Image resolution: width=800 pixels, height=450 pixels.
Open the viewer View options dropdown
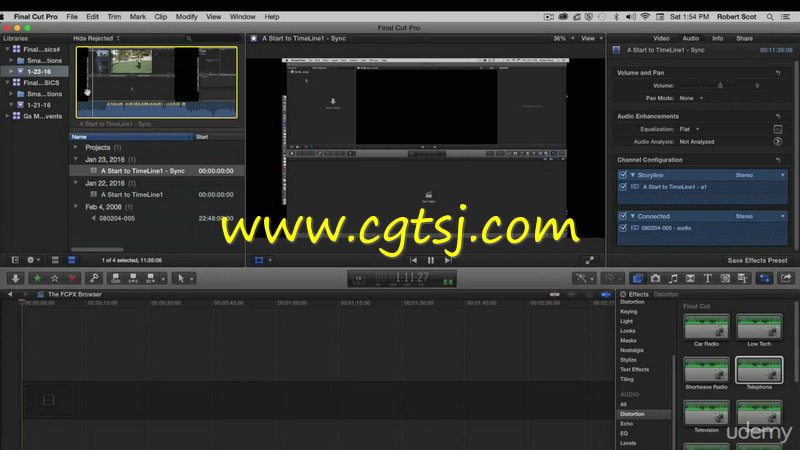(x=592, y=38)
